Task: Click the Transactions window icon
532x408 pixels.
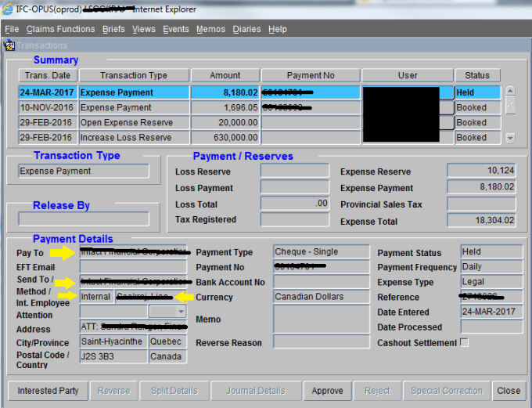Action: point(10,45)
